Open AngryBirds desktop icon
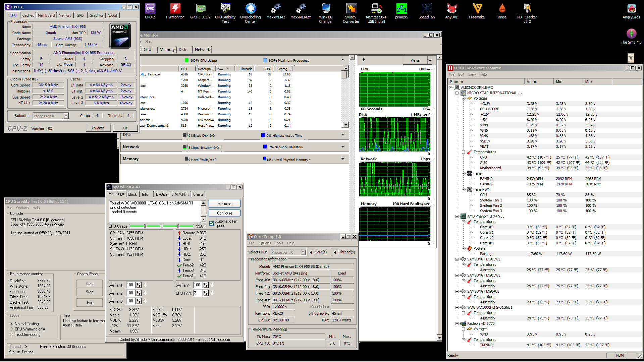Screen dimensions: 644x362 pyautogui.click(x=631, y=11)
